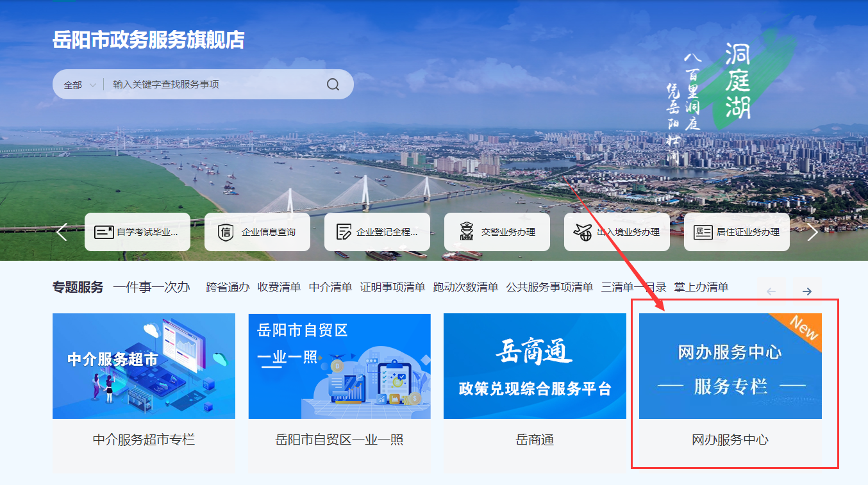Go to previous 专题服务 page arrow
This screenshot has height=485, width=868.
click(x=771, y=292)
